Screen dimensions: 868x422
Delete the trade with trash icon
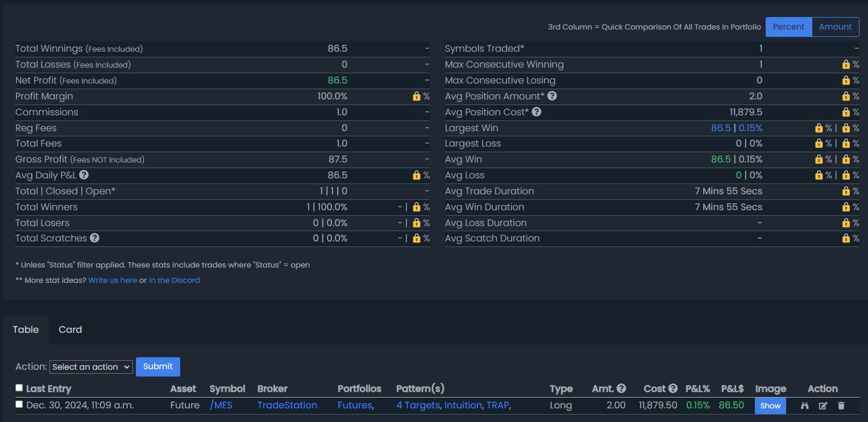(x=841, y=406)
